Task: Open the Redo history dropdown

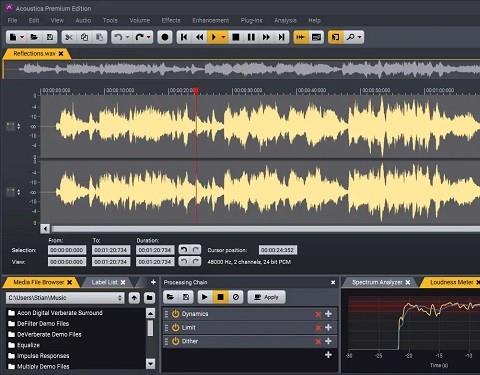Action: pos(149,37)
